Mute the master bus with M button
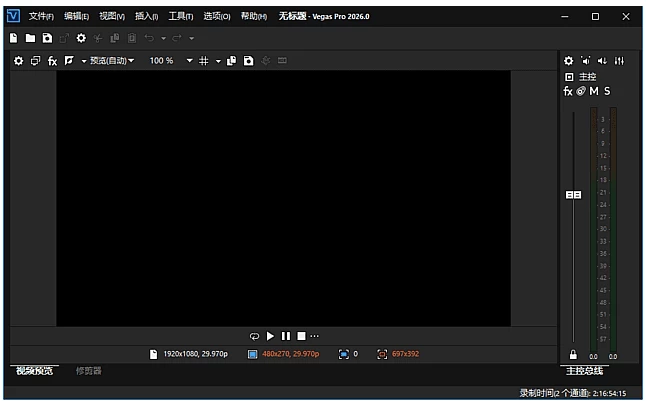The image size is (646, 404). point(594,91)
